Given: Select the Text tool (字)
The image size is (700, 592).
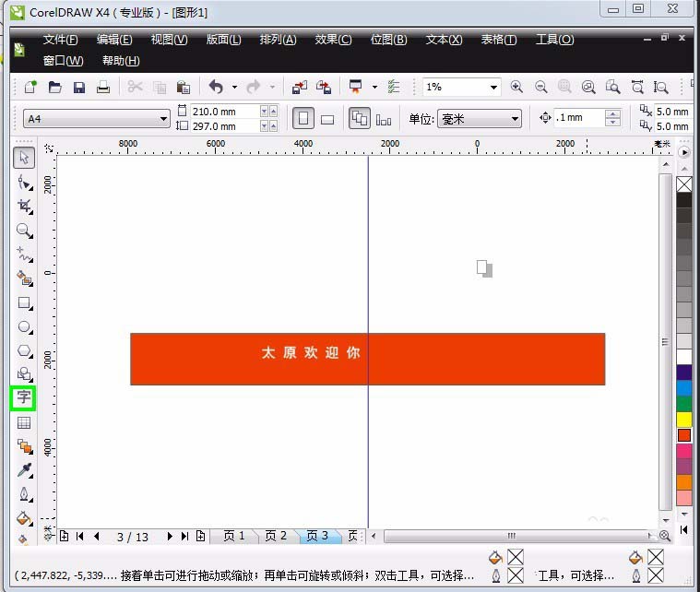Looking at the screenshot, I should tap(23, 397).
